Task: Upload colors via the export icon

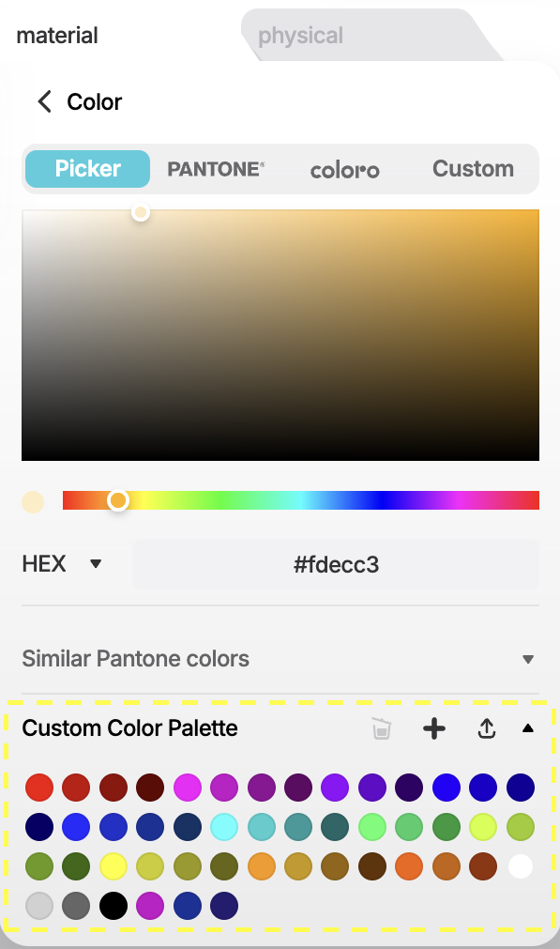Action: [x=487, y=728]
